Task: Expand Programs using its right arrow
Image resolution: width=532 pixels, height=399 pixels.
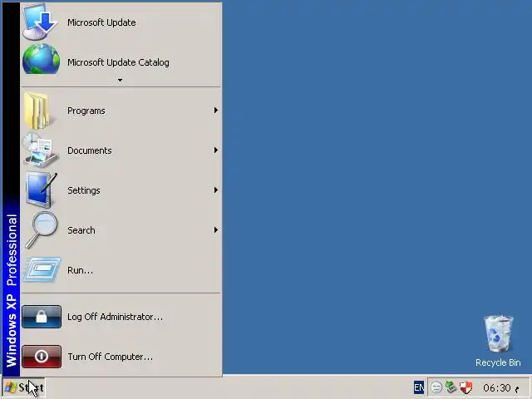Action: tap(216, 111)
